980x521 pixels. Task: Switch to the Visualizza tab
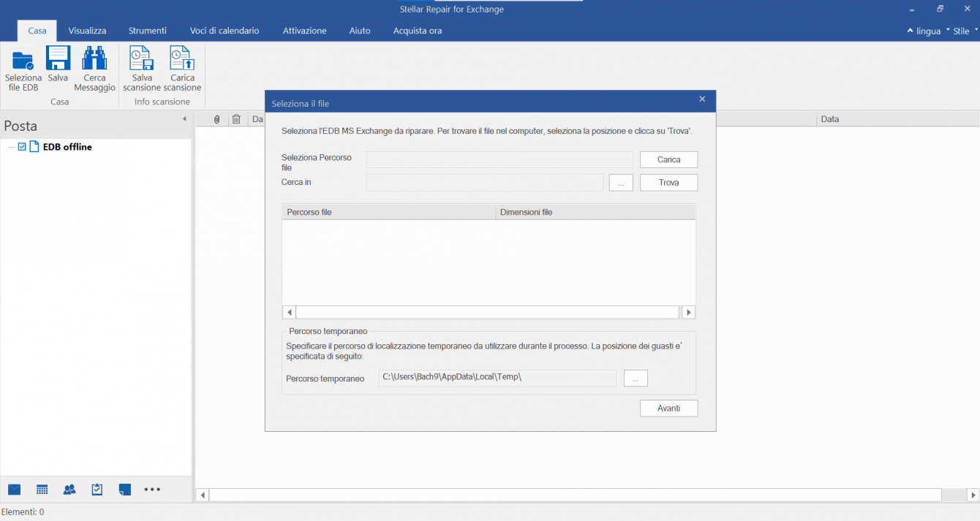click(88, 31)
